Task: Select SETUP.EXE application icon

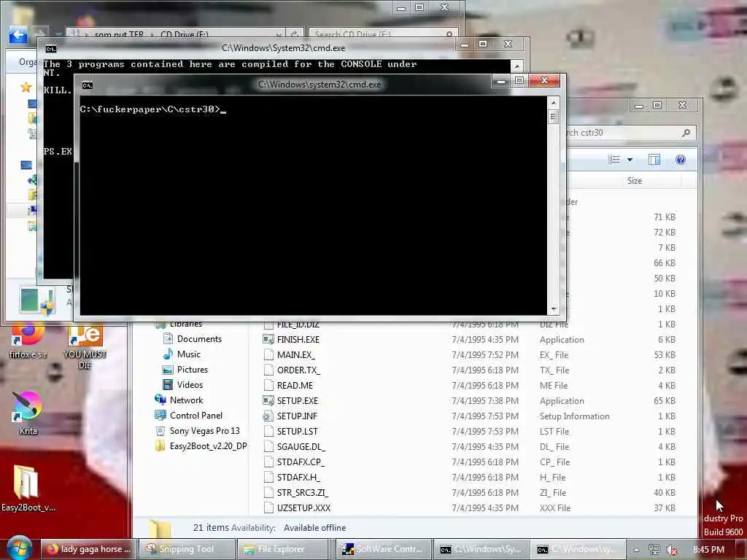Action: 268,400
